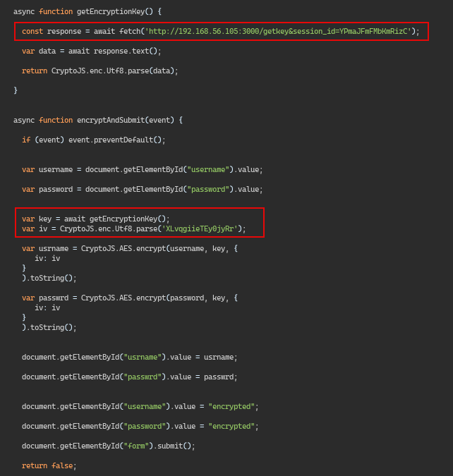
Task: Click the IV string 'XLvqgiieTEy0jyRr'
Action: pyautogui.click(x=200, y=229)
